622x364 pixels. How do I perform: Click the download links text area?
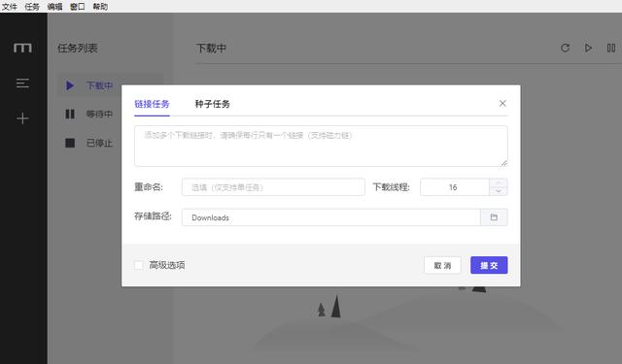pyautogui.click(x=321, y=146)
